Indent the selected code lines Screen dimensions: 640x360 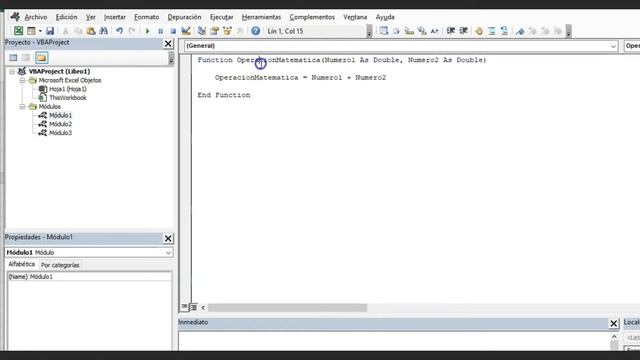pyautogui.click(x=451, y=31)
